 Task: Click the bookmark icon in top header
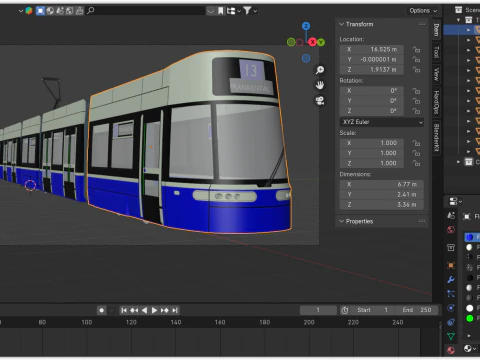[221, 11]
